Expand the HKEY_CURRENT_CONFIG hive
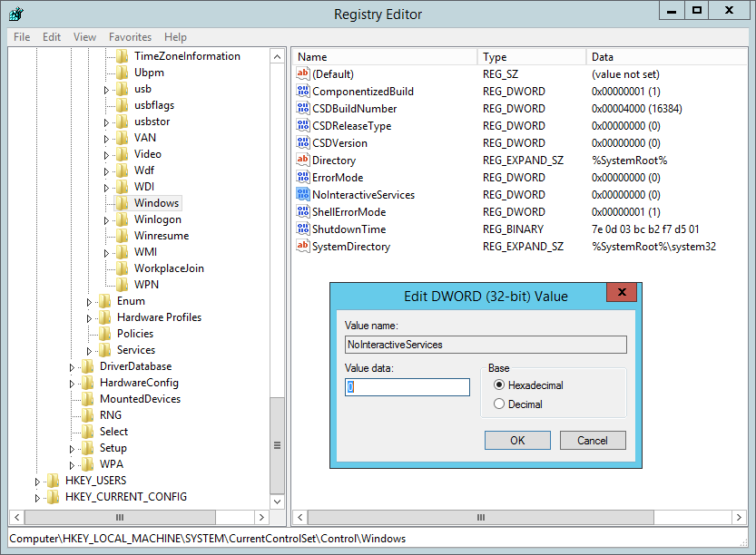Screen dimensions: 756x555 click(x=37, y=498)
